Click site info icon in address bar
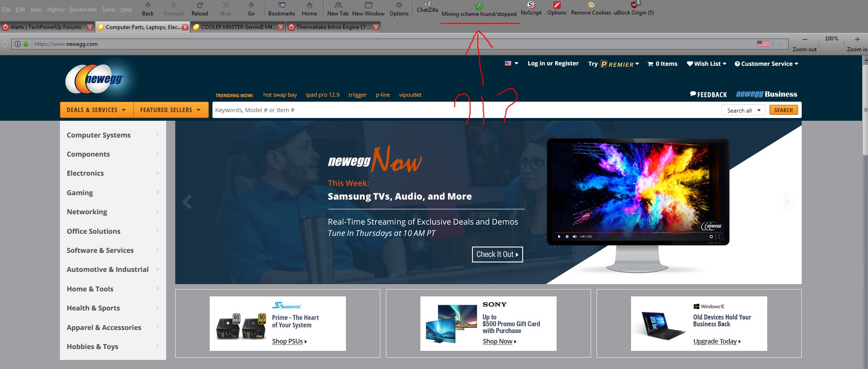Image resolution: width=868 pixels, height=369 pixels. point(18,44)
